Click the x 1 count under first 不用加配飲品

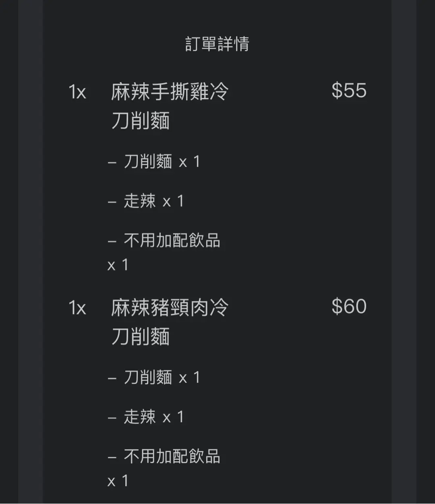(118, 265)
